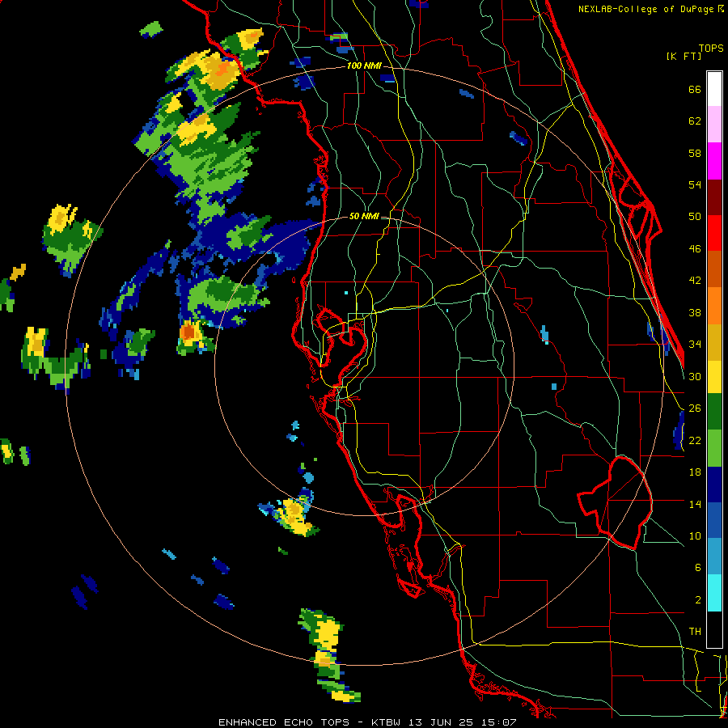Select the dark maroon legend swatch
Viewport: 728px width, 728px height.
pyautogui.click(x=714, y=197)
